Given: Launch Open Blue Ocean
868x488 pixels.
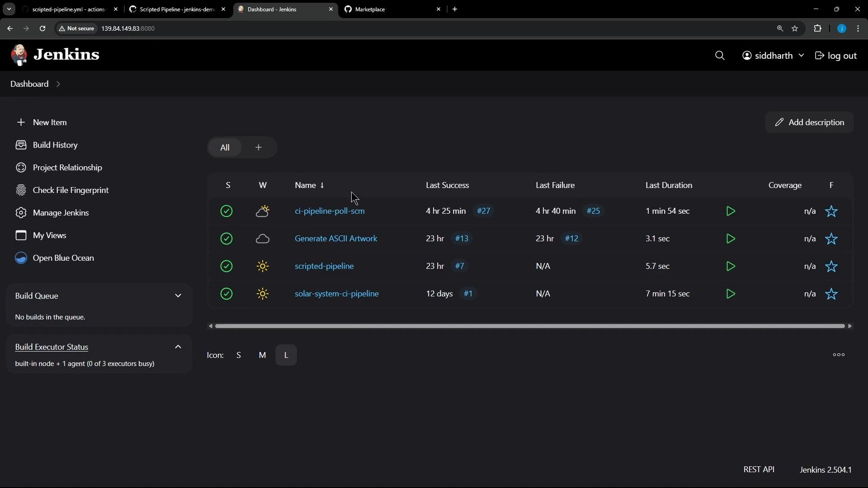Looking at the screenshot, I should [x=55, y=258].
